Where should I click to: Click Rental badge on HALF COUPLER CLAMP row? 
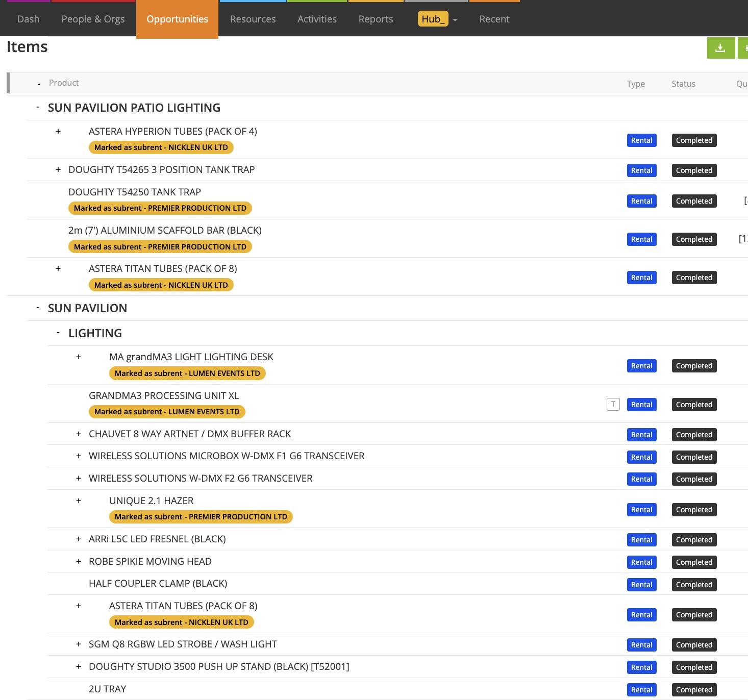click(x=641, y=585)
